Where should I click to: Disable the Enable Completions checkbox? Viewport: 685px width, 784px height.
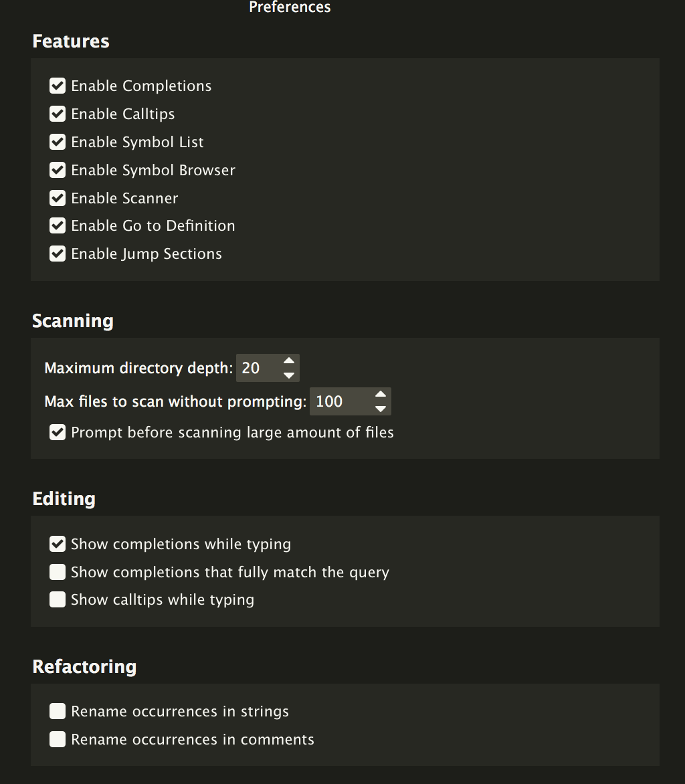(58, 86)
